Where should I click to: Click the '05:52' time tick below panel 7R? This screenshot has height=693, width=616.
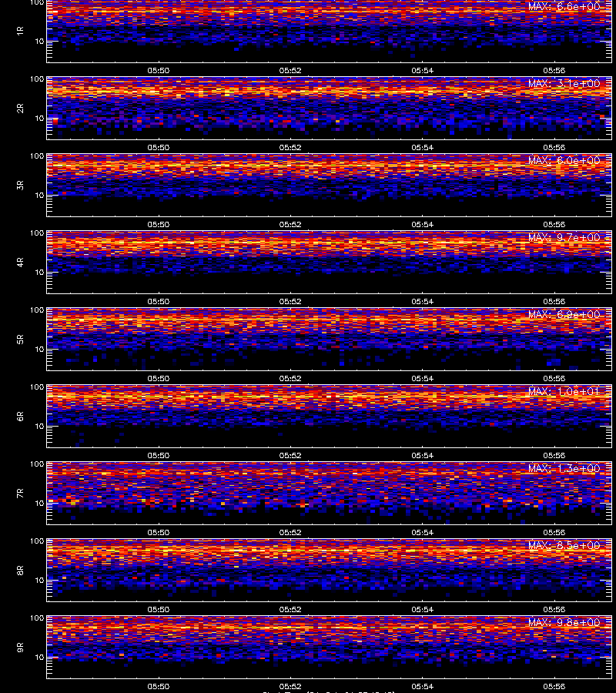pos(290,533)
